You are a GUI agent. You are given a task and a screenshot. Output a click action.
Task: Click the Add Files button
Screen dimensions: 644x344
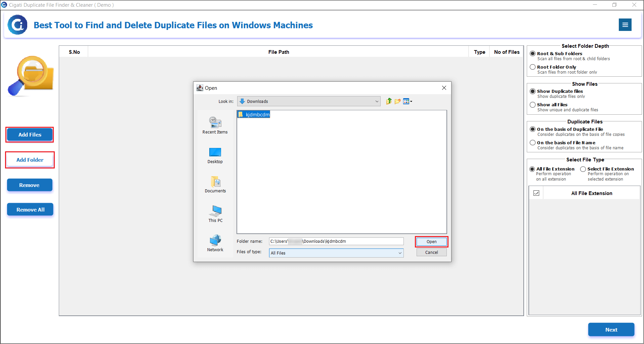pos(30,135)
